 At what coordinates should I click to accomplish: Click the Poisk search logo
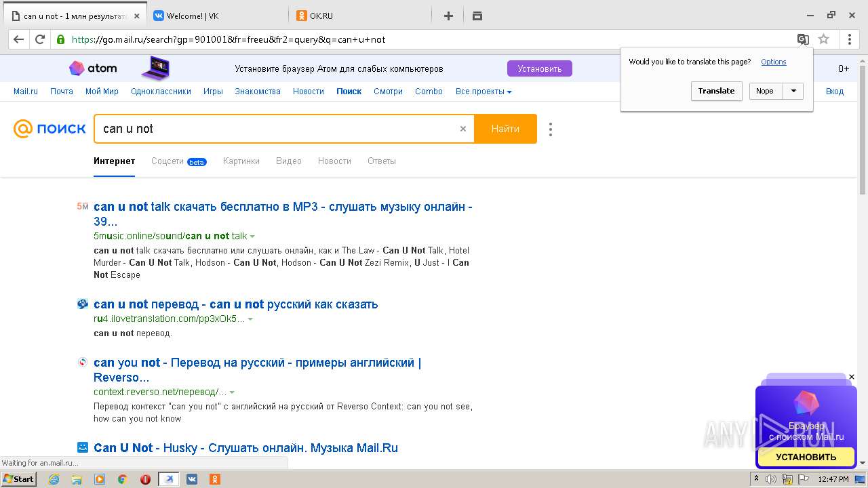click(50, 129)
